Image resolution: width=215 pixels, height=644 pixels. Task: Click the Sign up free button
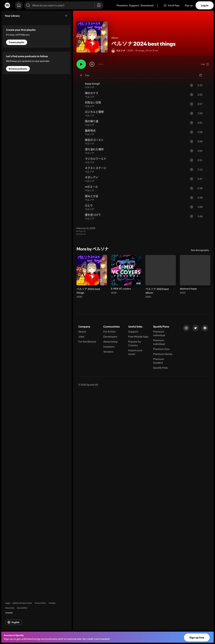pyautogui.click(x=197, y=637)
